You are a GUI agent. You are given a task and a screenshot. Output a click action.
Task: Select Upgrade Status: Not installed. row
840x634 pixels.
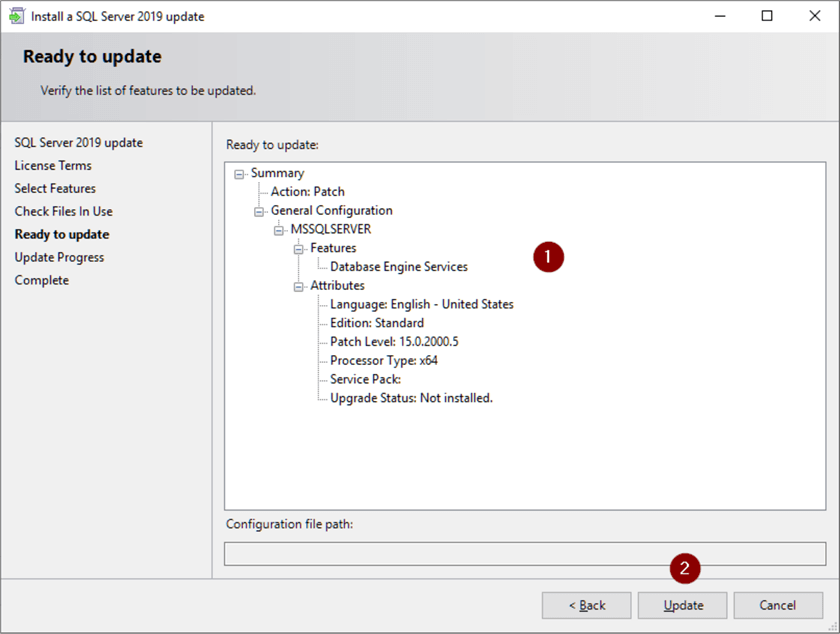[x=411, y=398]
